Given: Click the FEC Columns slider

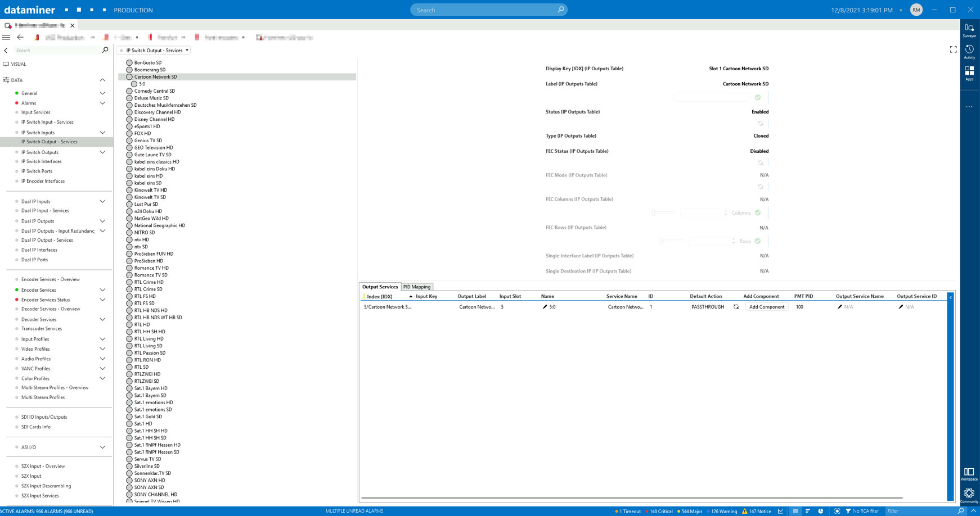Looking at the screenshot, I should 664,213.
